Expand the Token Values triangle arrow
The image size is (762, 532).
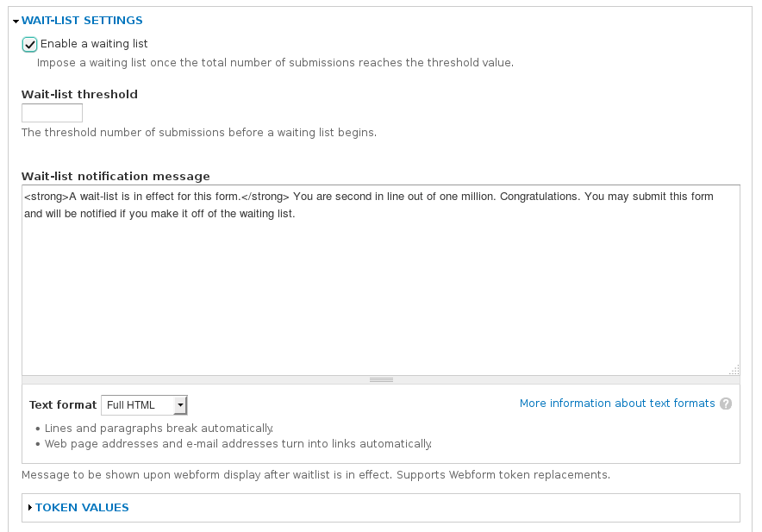[x=30, y=508]
